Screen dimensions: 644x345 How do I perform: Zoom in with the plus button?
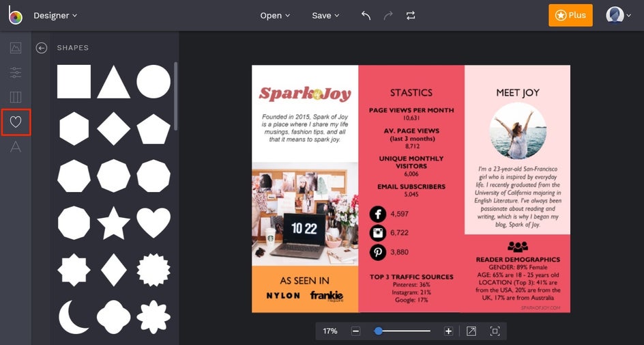448,331
